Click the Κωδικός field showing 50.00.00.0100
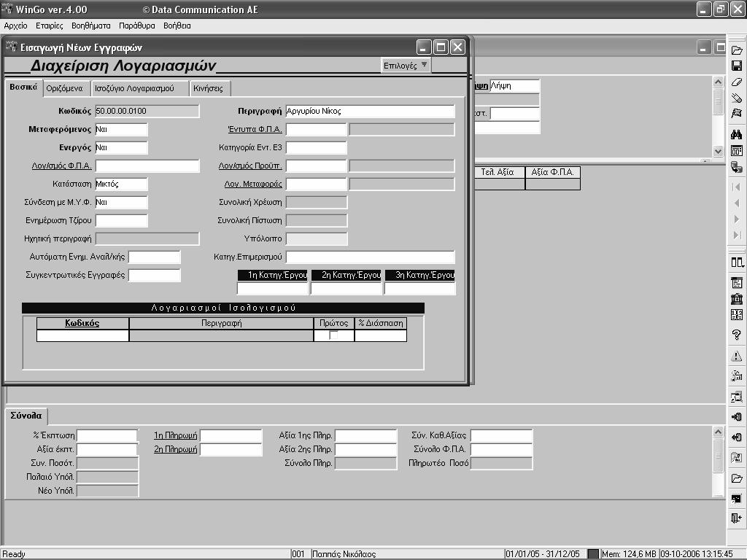Image resolution: width=747 pixels, height=560 pixels. coord(147,111)
